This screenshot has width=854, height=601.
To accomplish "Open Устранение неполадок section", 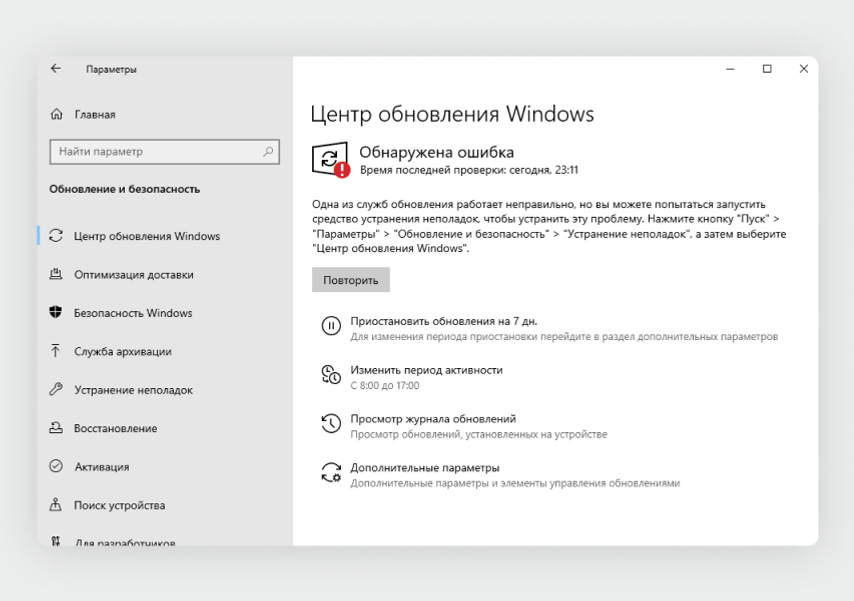I will pos(133,390).
